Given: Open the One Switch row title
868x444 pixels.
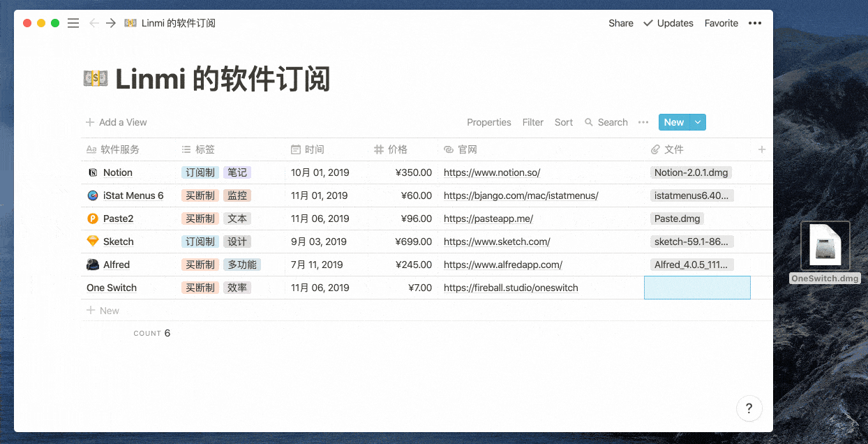Looking at the screenshot, I should click(112, 288).
